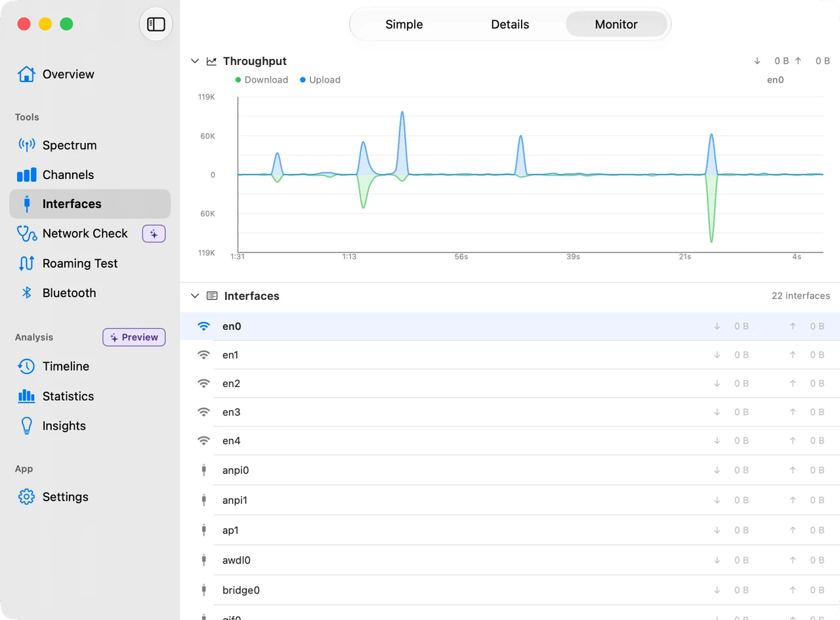This screenshot has height=620, width=840.
Task: Click the Throughput section title
Action: [x=255, y=61]
